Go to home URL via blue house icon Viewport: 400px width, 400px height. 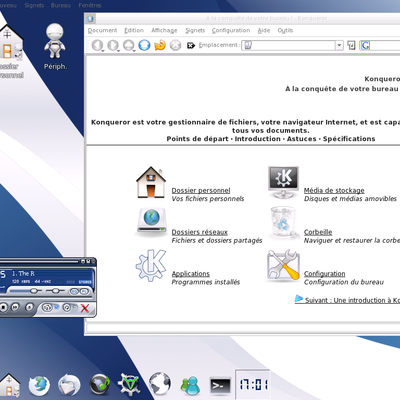click(144, 45)
